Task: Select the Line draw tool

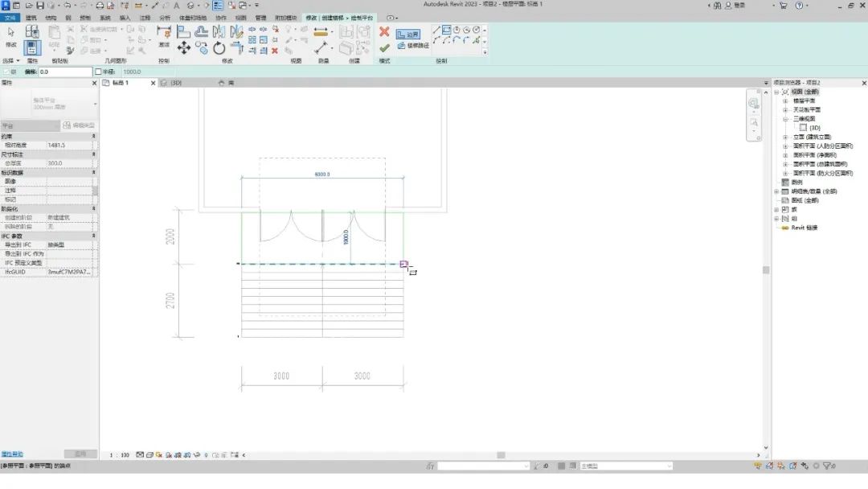Action: coord(436,30)
